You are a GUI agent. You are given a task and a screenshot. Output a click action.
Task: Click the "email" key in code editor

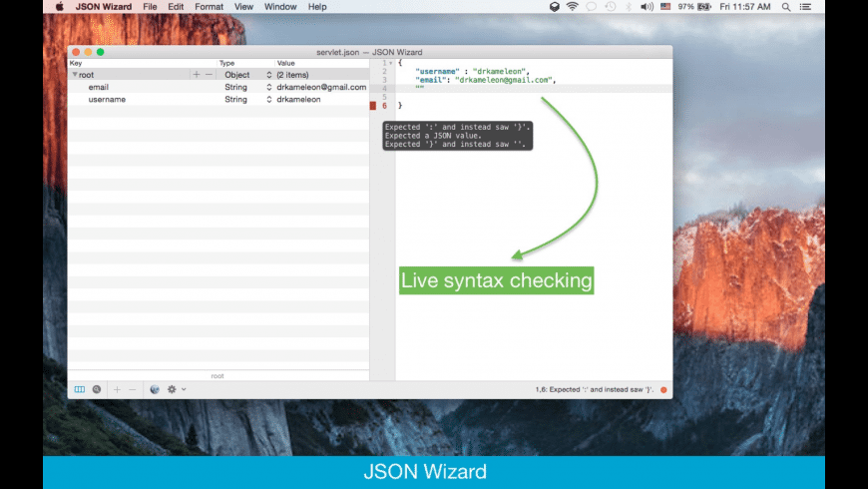431,80
